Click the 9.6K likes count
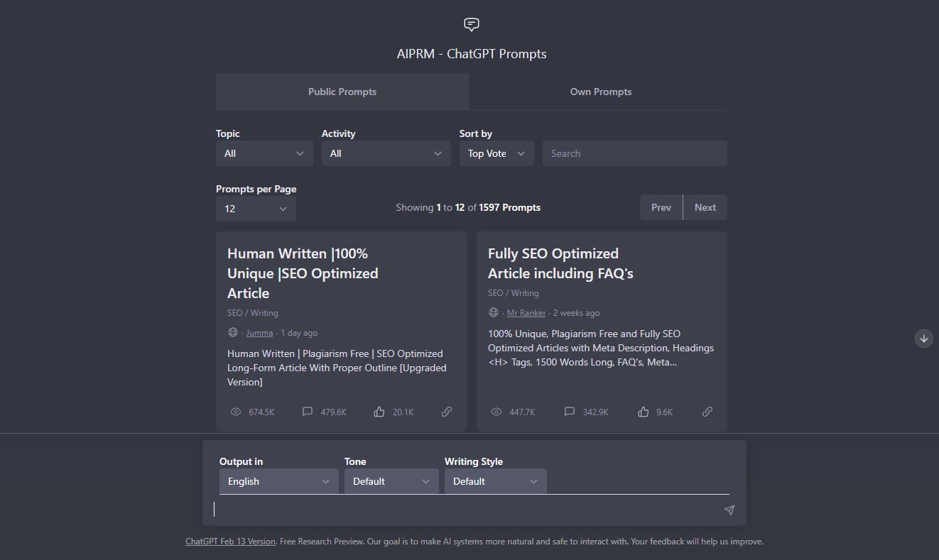The height and width of the screenshot is (560, 939). pos(664,412)
